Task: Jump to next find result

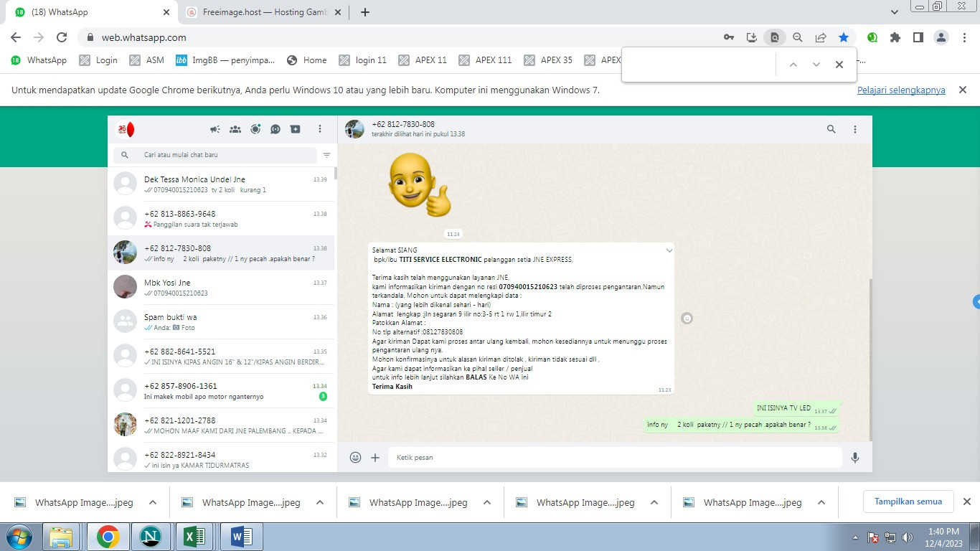Action: point(816,65)
